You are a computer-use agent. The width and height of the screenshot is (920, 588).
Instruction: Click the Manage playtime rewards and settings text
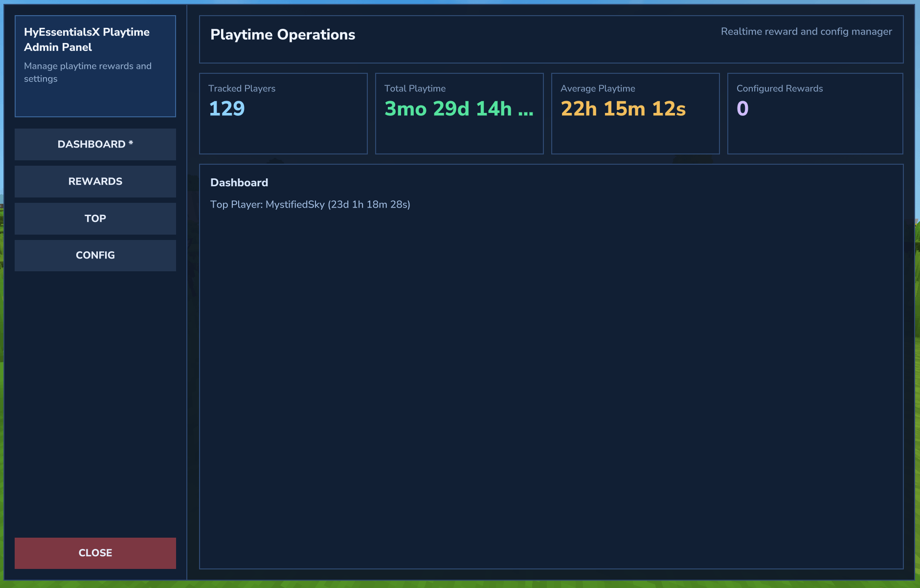coord(88,72)
